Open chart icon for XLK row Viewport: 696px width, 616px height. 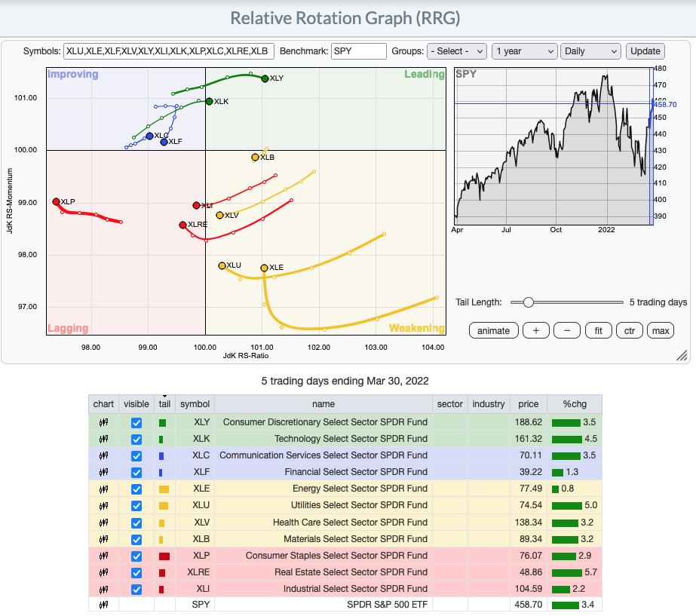[x=103, y=439]
